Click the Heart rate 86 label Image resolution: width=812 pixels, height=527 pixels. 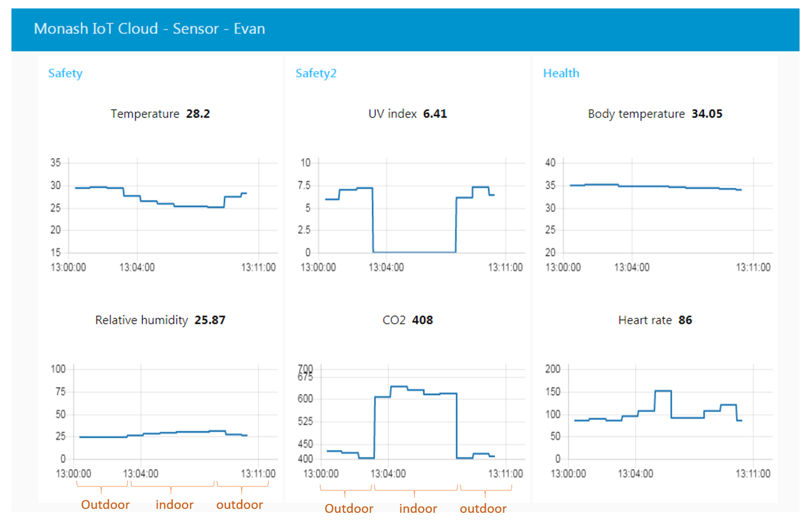point(655,320)
